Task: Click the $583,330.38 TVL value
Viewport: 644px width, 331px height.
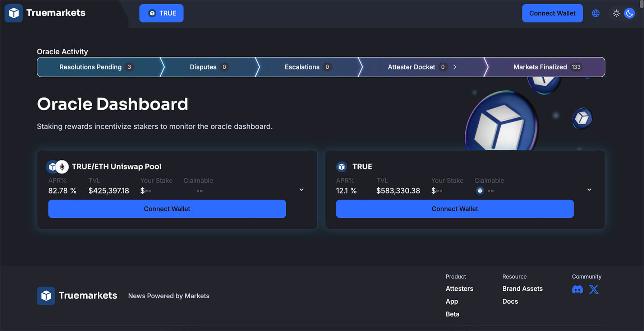Action: click(x=398, y=191)
